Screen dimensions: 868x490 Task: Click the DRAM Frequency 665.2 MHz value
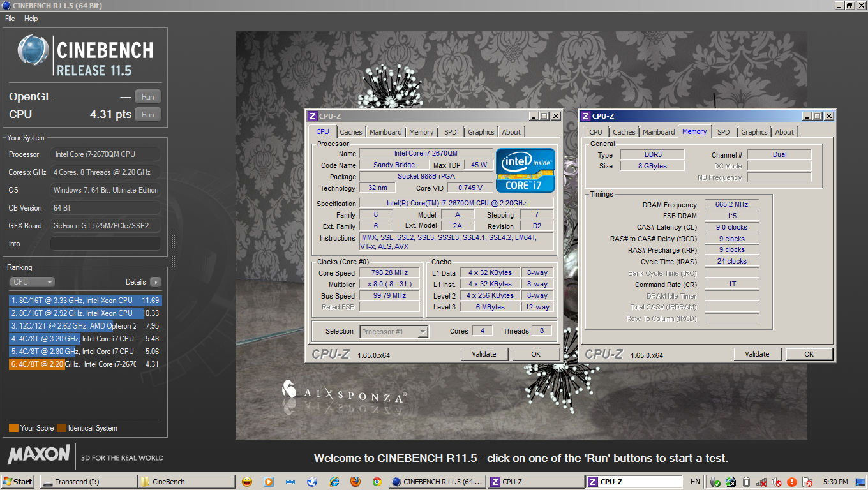[731, 205]
